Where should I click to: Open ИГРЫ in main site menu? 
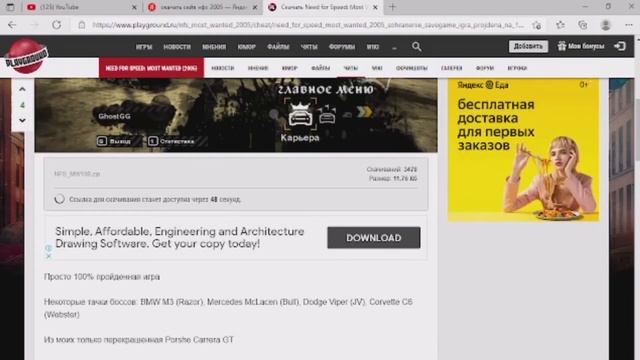click(144, 47)
